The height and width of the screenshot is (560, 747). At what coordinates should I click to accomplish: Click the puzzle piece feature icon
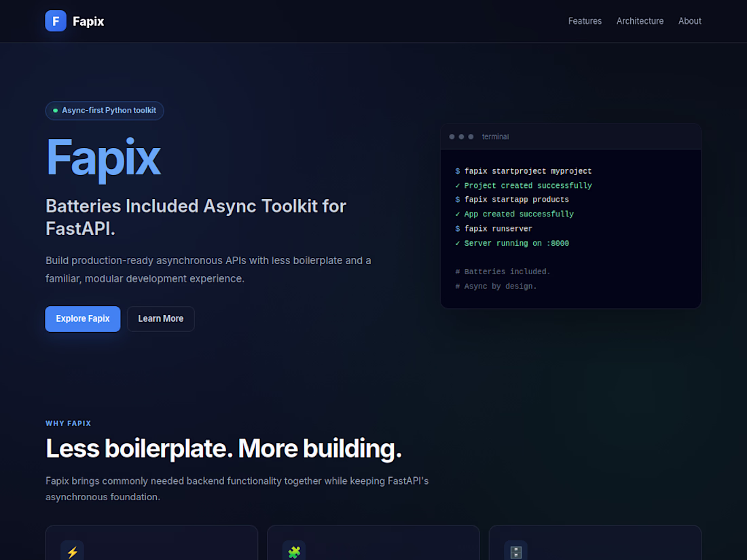tap(294, 551)
